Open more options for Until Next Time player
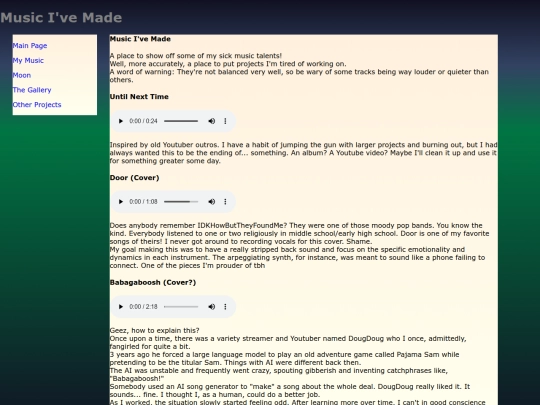Image resolution: width=540 pixels, height=405 pixels. click(225, 121)
